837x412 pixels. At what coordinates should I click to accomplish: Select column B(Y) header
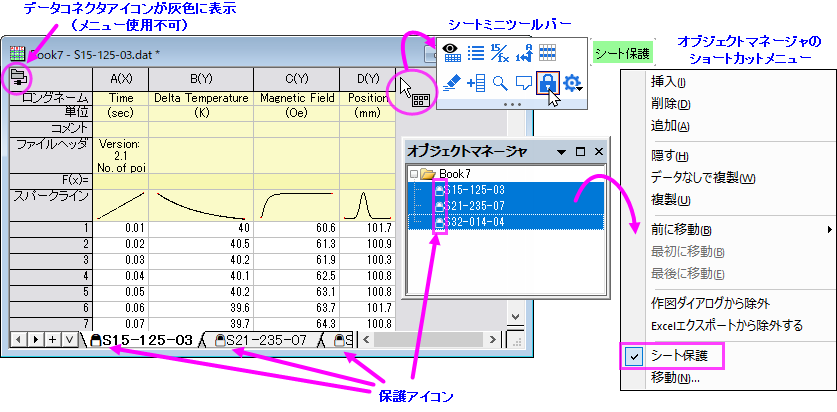click(x=201, y=80)
